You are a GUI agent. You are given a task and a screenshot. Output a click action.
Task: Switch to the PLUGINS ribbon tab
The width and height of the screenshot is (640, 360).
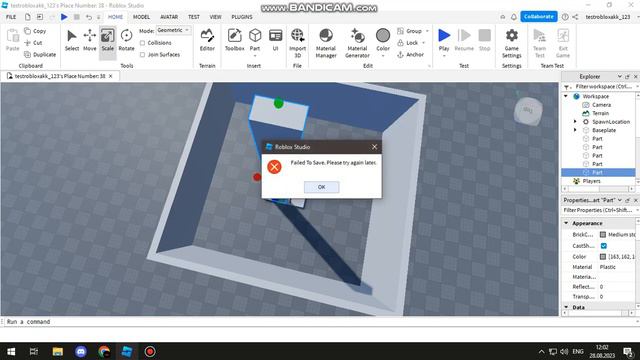point(242,17)
